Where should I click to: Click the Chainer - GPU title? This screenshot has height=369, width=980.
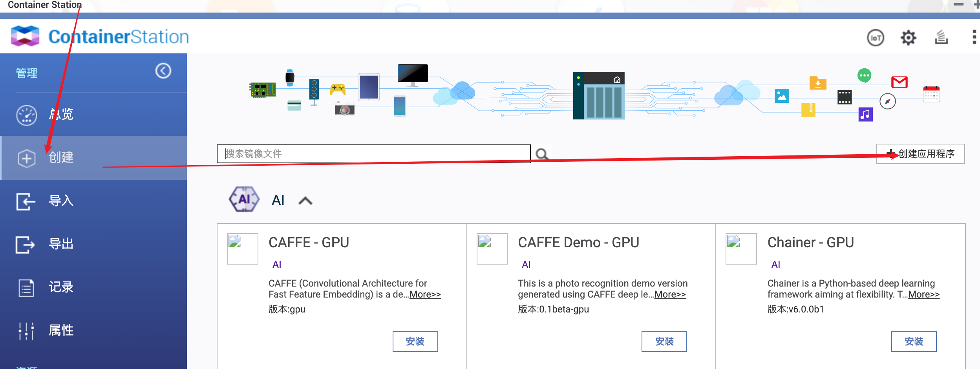pyautogui.click(x=811, y=243)
